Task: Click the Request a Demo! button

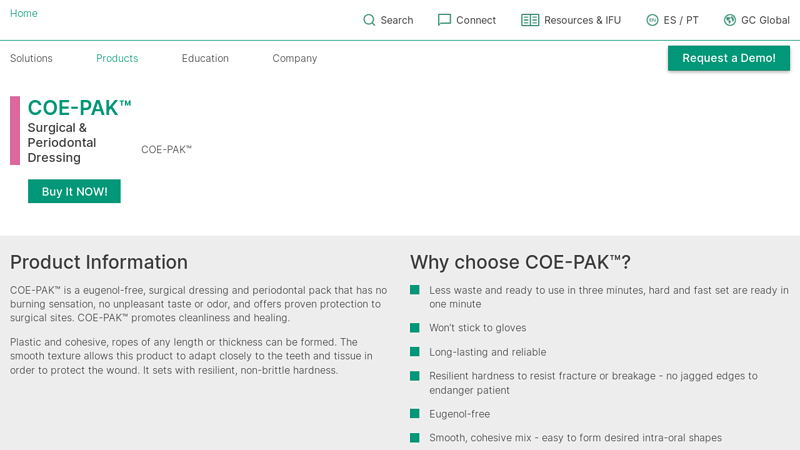Action: pyautogui.click(x=729, y=58)
